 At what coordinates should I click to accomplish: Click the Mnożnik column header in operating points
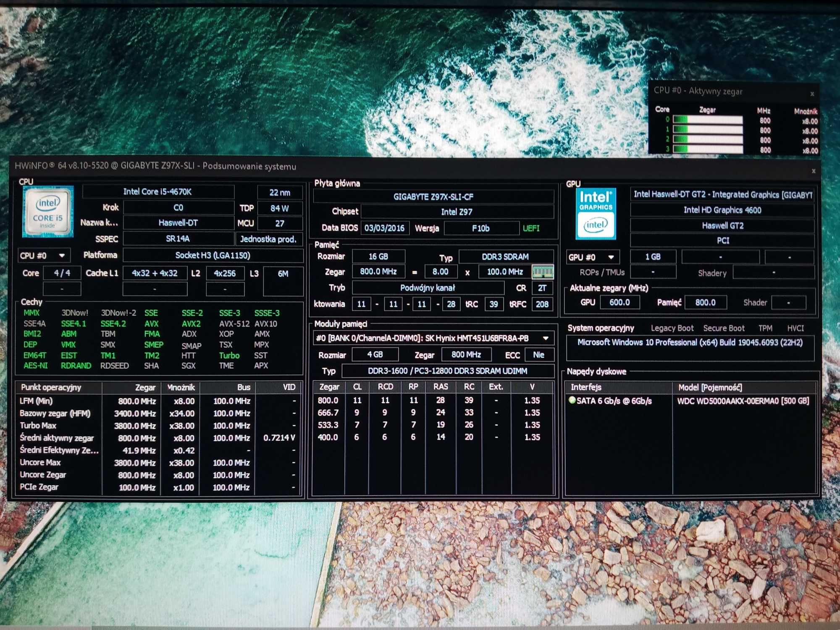pyautogui.click(x=181, y=387)
